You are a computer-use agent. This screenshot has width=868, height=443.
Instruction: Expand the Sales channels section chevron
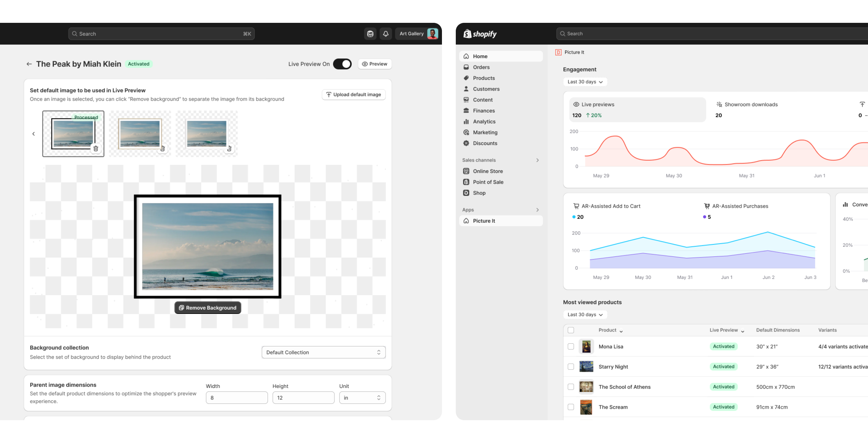537,160
